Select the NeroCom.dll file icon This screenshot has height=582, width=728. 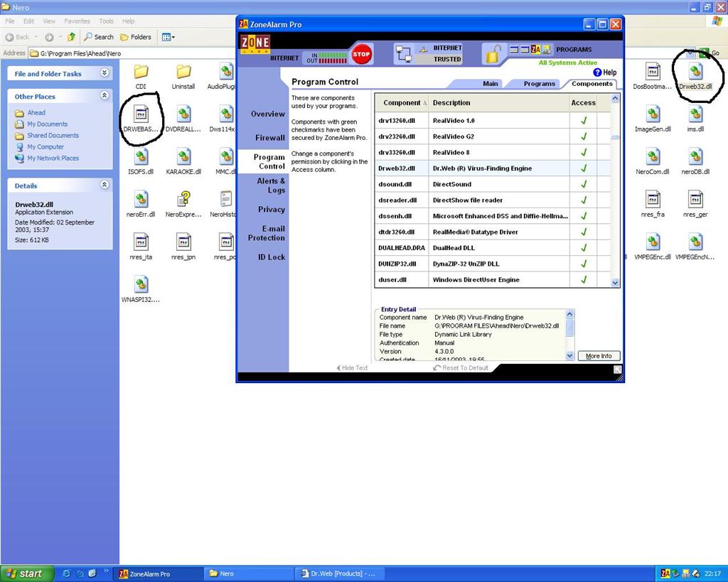(x=653, y=157)
